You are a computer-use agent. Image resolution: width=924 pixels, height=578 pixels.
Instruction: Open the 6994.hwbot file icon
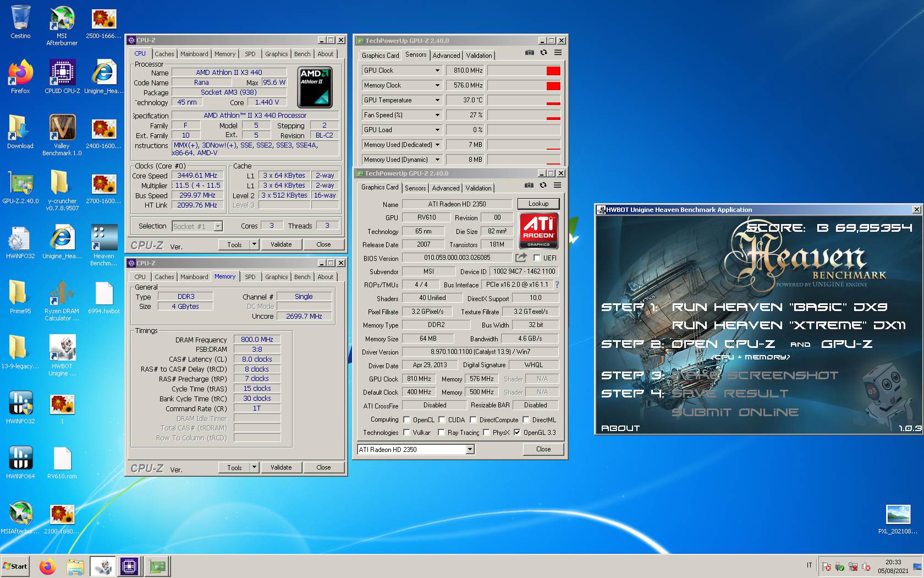click(103, 297)
